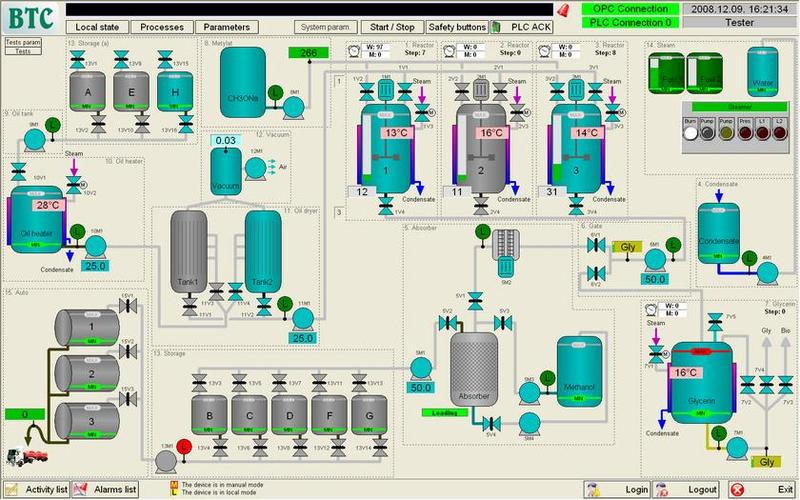Screen dimensions: 800x500
Task: Click the Absorber vessel
Action: pos(474,366)
